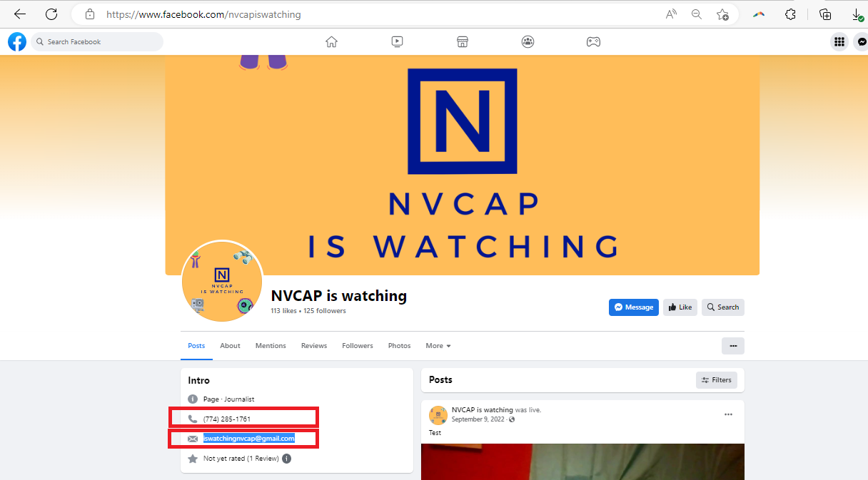
Task: Click the info icon beside Not yet rated
Action: coord(286,459)
